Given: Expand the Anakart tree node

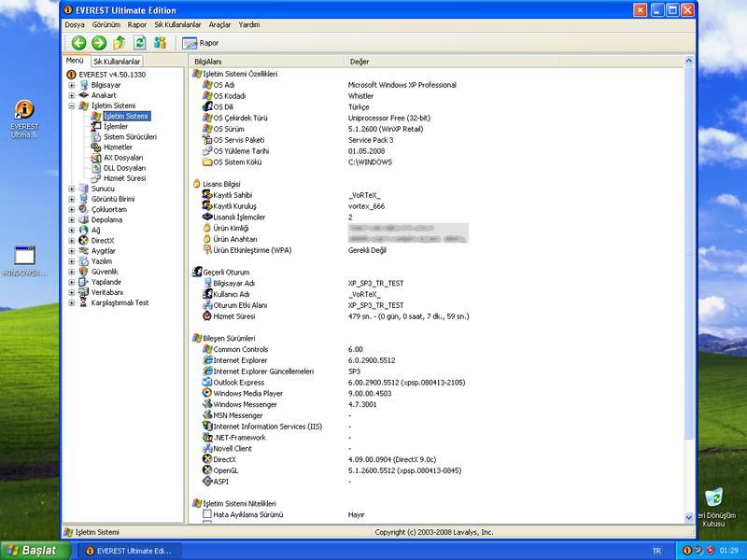Looking at the screenshot, I should [72, 95].
